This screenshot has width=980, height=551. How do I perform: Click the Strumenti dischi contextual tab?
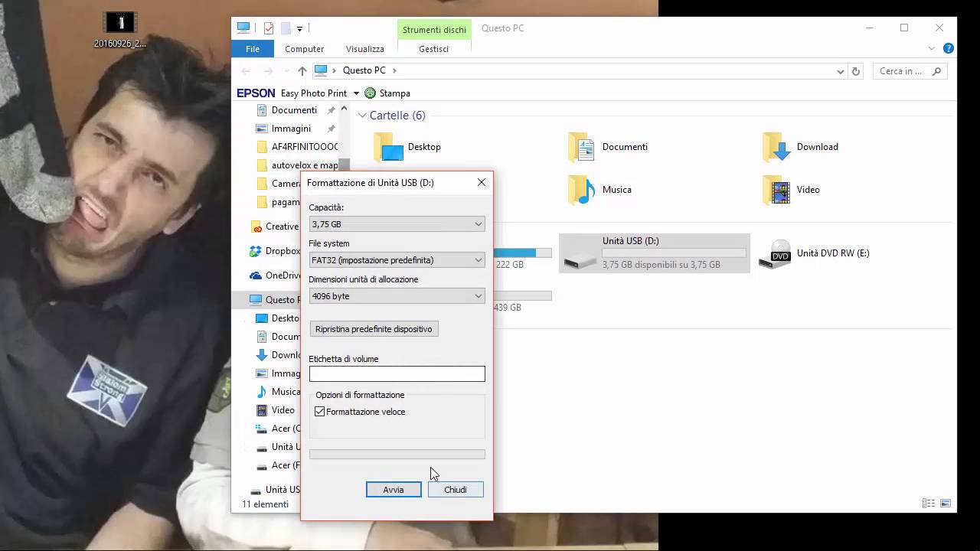[434, 29]
